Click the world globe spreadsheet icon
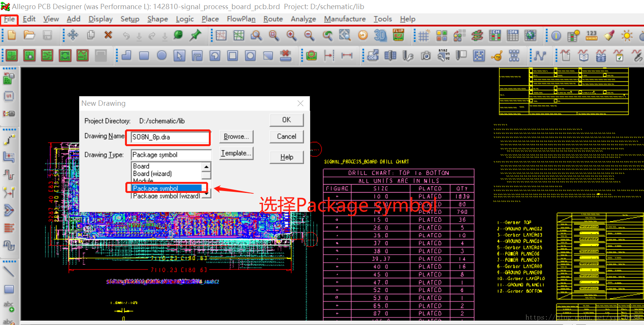Image resolution: width=644 pixels, height=325 pixels. [530, 36]
